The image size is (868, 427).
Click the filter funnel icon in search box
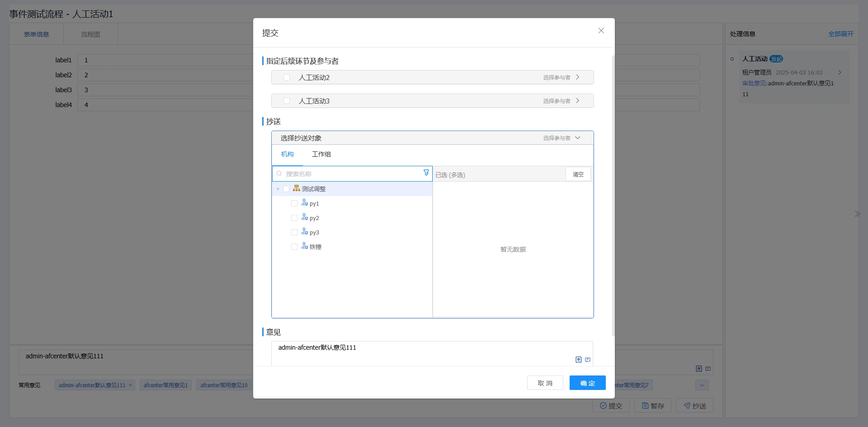click(x=426, y=173)
